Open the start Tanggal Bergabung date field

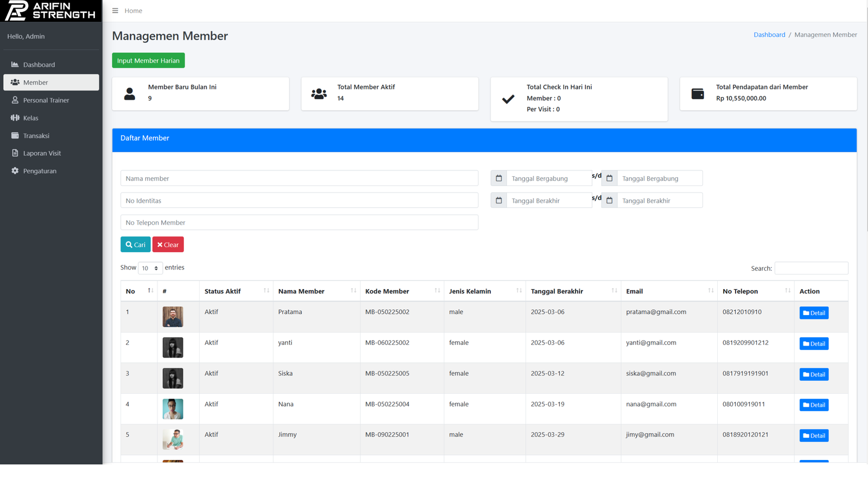(x=549, y=178)
